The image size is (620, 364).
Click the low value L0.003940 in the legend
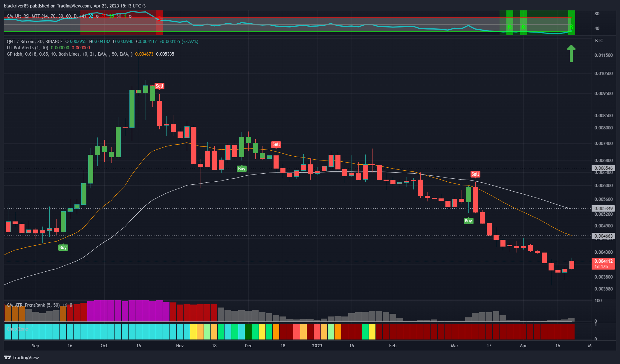pyautogui.click(x=123, y=42)
